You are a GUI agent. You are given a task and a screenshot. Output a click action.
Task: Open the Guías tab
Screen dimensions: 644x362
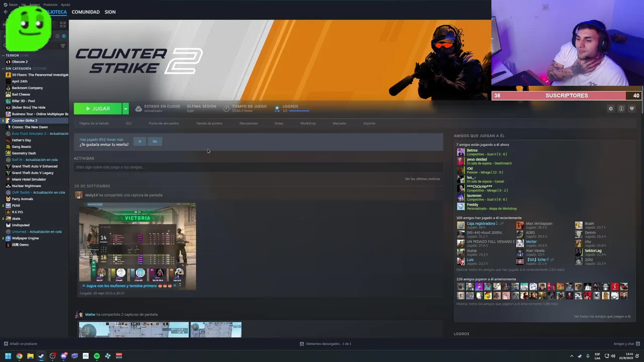(x=279, y=123)
